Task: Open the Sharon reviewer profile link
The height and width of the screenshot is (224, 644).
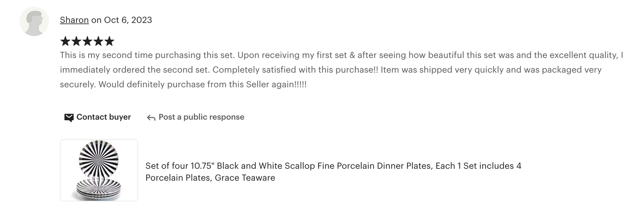Action: [x=74, y=20]
